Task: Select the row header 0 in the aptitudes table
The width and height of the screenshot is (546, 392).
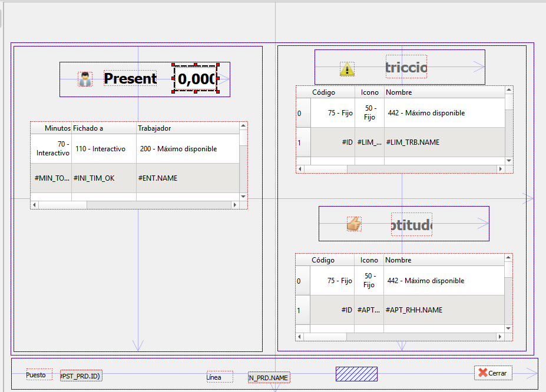Action: 303,280
